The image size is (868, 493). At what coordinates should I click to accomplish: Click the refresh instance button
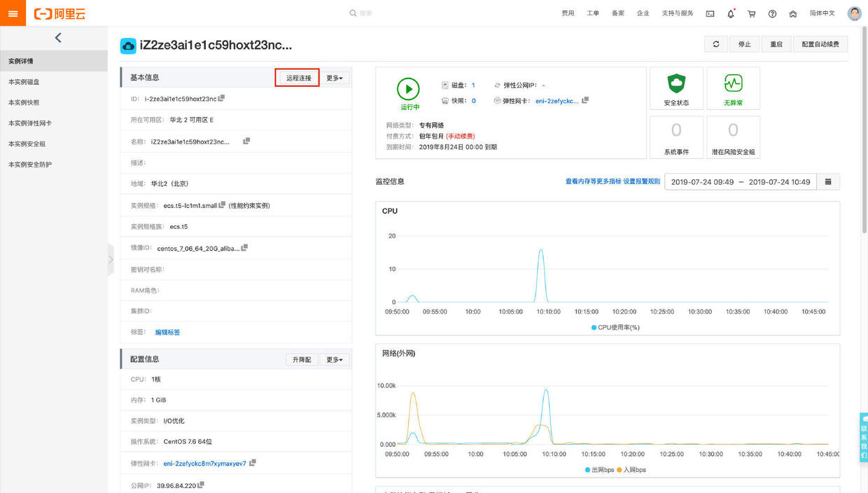[x=716, y=44]
